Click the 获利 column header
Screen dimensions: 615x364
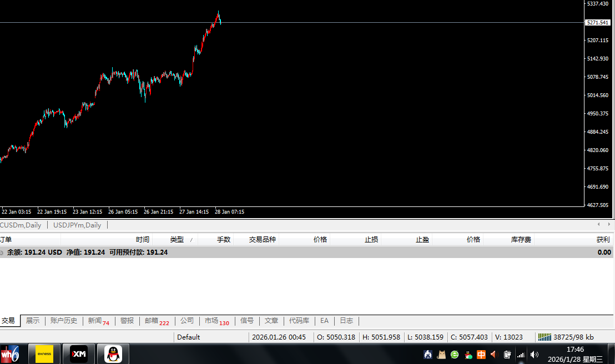coord(602,240)
